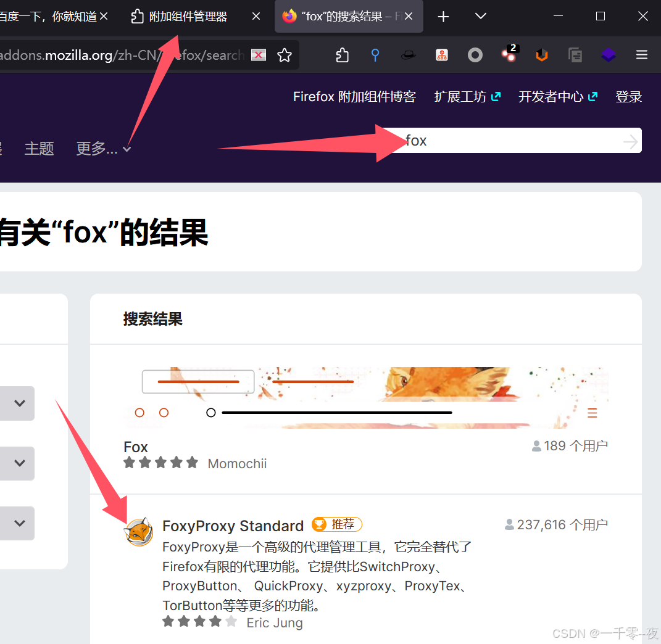This screenshot has width=661, height=644.
Task: Open the Fox theme preview image
Action: pyautogui.click(x=366, y=397)
